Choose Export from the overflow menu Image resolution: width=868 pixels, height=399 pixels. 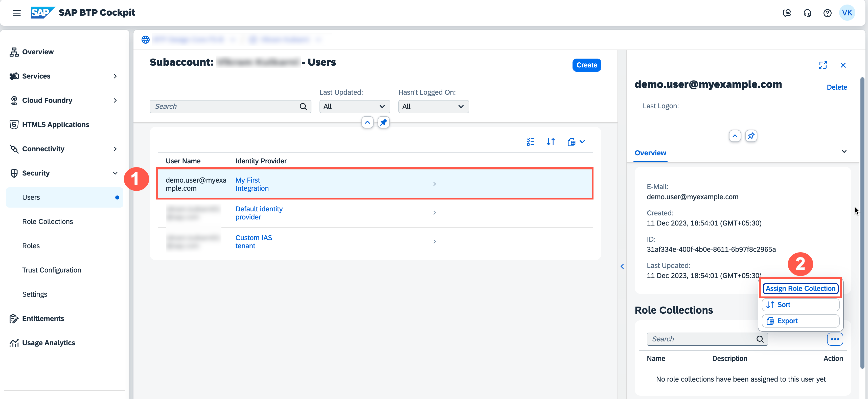coord(800,321)
